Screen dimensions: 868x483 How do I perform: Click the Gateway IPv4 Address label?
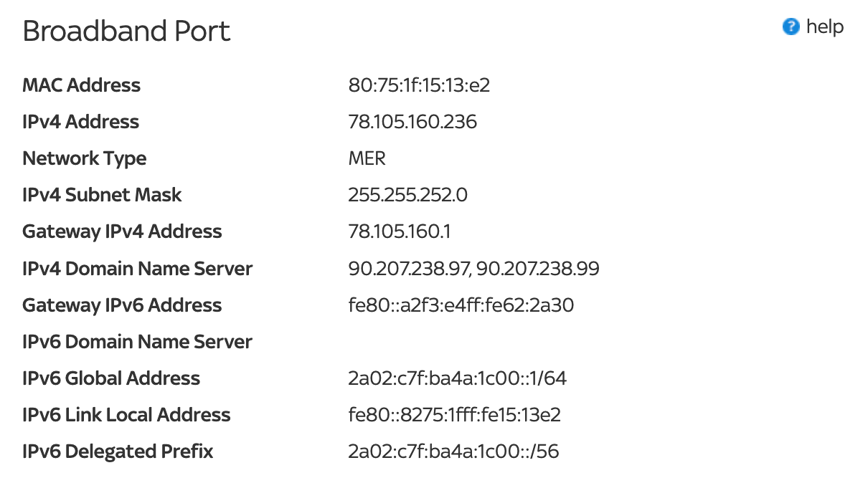tap(122, 231)
